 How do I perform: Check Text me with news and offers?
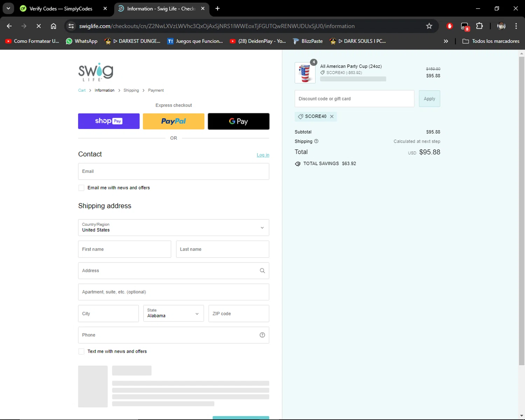coord(81,351)
